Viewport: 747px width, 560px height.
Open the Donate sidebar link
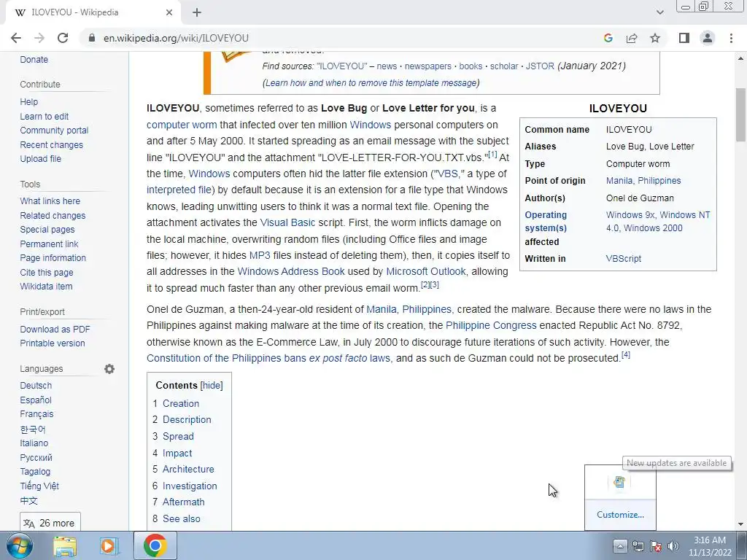click(x=34, y=60)
